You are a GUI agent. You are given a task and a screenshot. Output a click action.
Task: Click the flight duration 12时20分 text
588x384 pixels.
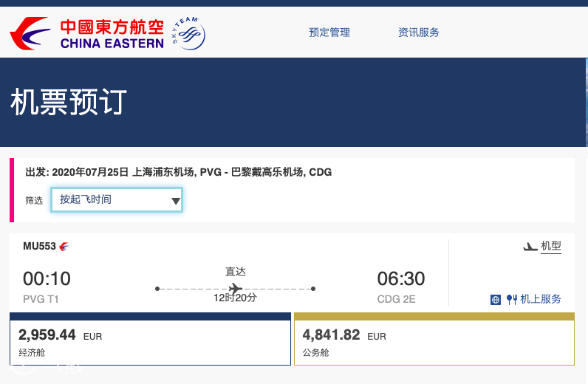point(235,298)
